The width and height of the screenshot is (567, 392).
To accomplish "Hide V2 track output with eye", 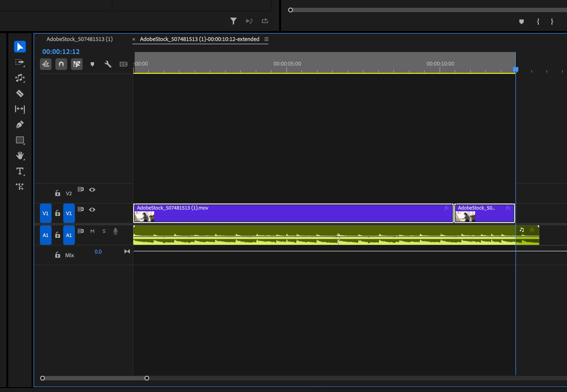I will 92,190.
